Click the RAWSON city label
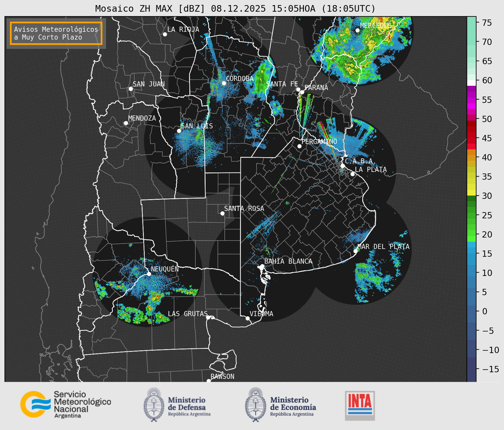The height and width of the screenshot is (430, 504). (223, 376)
